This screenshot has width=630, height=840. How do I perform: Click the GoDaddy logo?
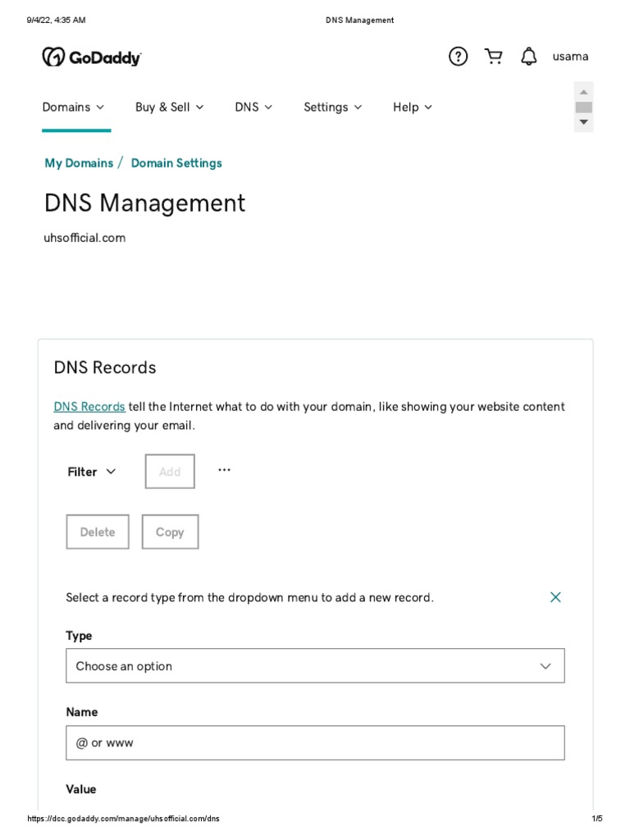click(92, 57)
